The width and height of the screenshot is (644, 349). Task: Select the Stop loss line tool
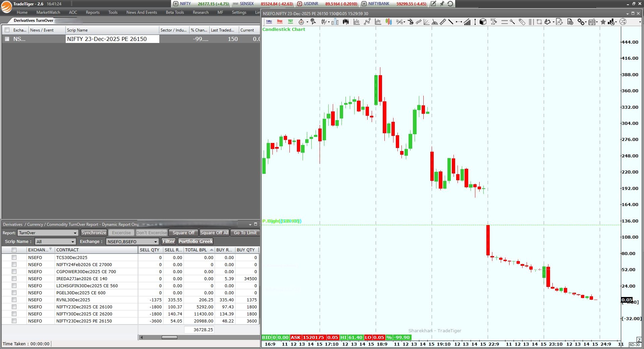(280, 21)
